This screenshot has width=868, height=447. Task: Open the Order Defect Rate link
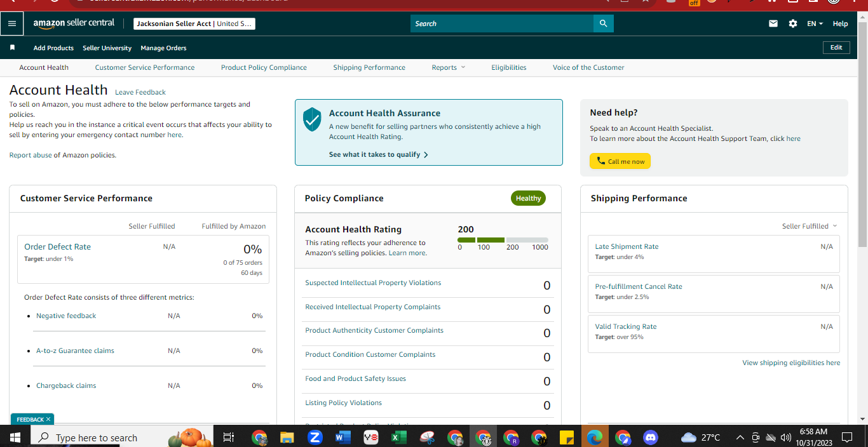coord(57,246)
